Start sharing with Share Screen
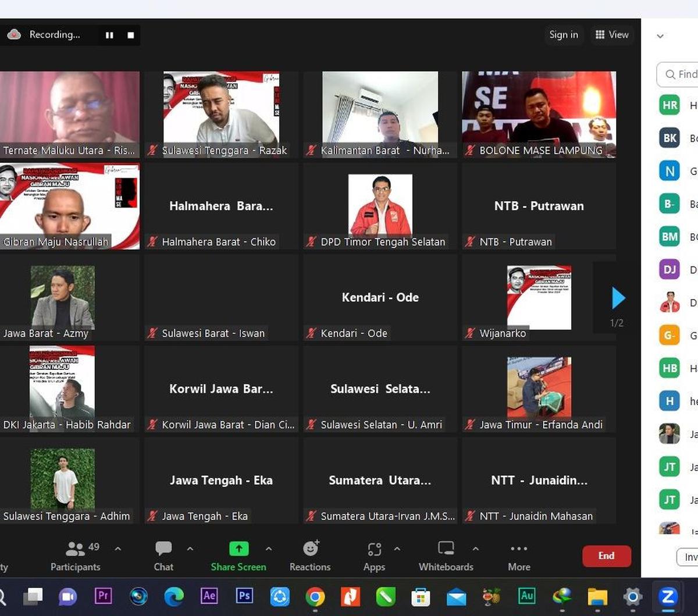This screenshot has width=698, height=616. [x=238, y=556]
